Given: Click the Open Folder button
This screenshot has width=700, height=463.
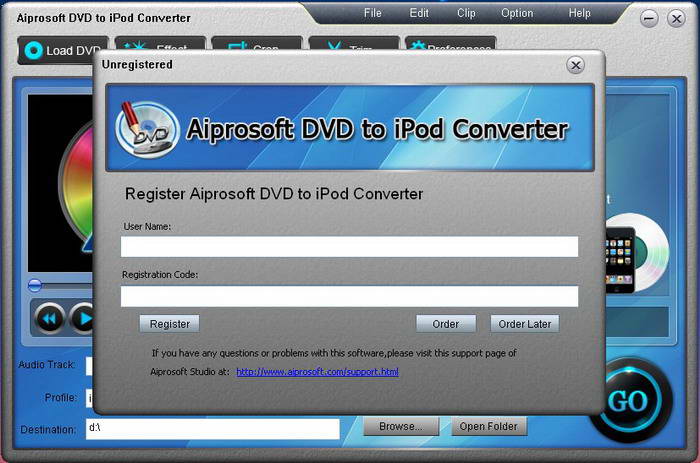Looking at the screenshot, I should click(489, 426).
